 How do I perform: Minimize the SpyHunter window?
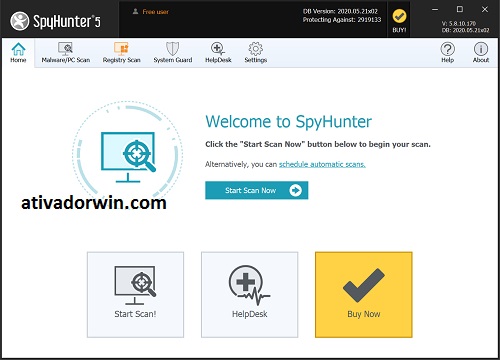pyautogui.click(x=435, y=10)
